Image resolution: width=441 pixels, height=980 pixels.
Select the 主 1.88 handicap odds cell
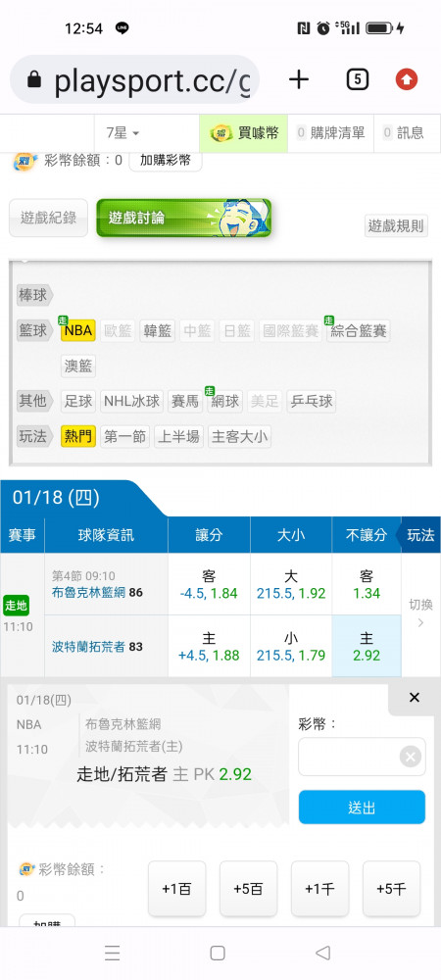tap(209, 646)
